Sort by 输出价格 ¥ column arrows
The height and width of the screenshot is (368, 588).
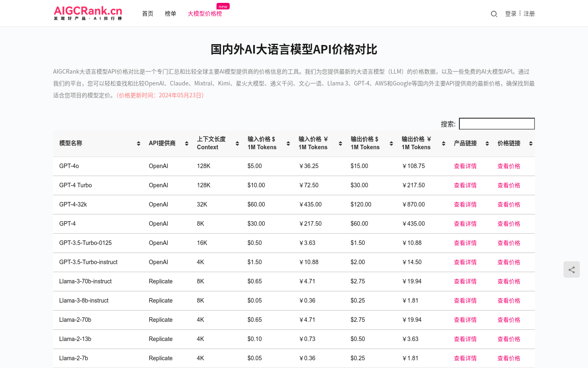coord(443,144)
